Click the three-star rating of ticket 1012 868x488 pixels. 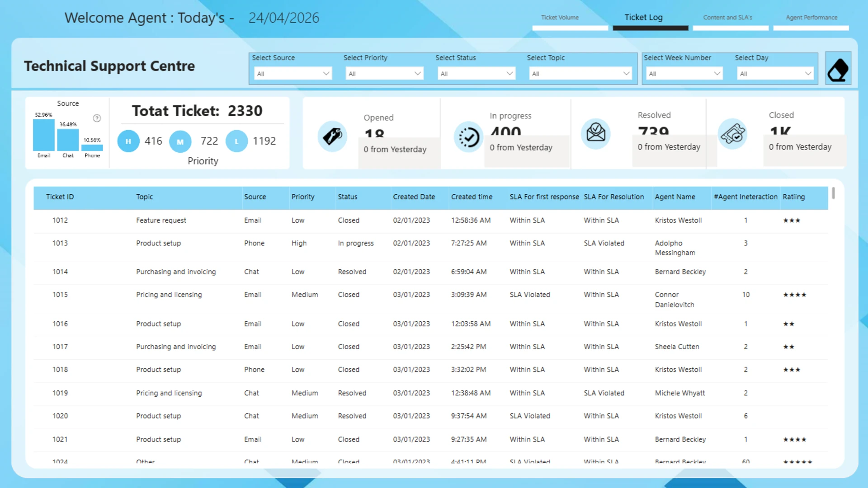(792, 221)
